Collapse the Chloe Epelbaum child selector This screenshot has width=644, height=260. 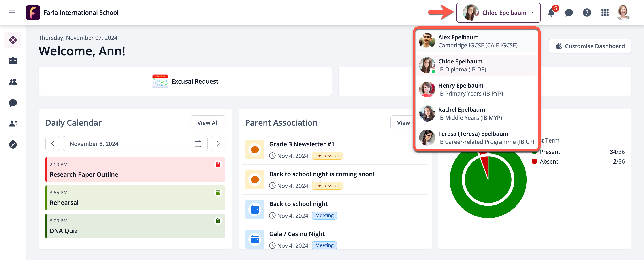tap(499, 13)
